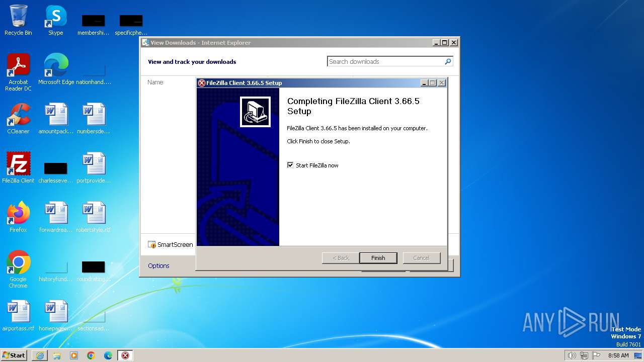Click the disabled Back button

[x=341, y=258]
